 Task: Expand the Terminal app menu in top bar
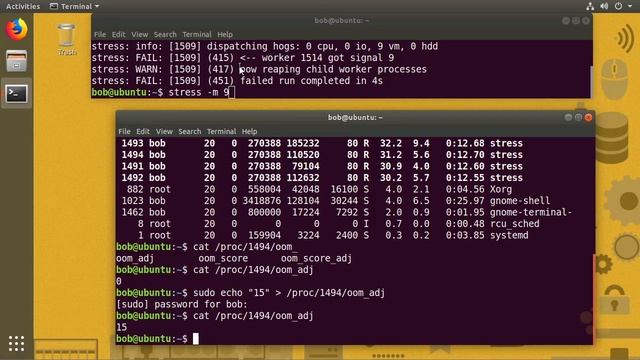pyautogui.click(x=75, y=6)
